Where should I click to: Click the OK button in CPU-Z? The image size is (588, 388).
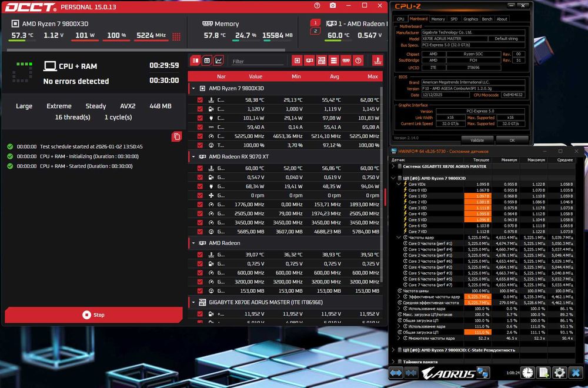point(512,140)
